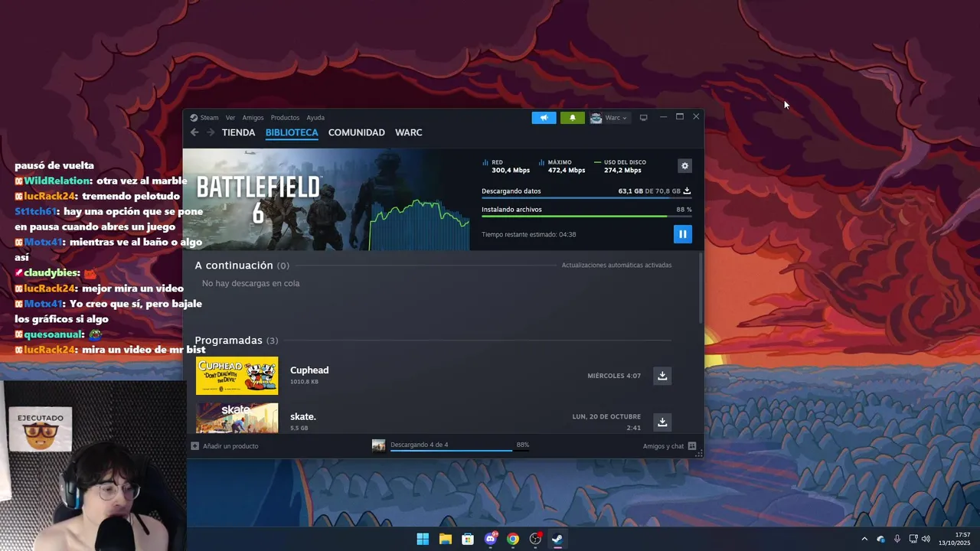This screenshot has width=980, height=551.
Task: Open Google Chrome from the taskbar
Action: click(513, 539)
